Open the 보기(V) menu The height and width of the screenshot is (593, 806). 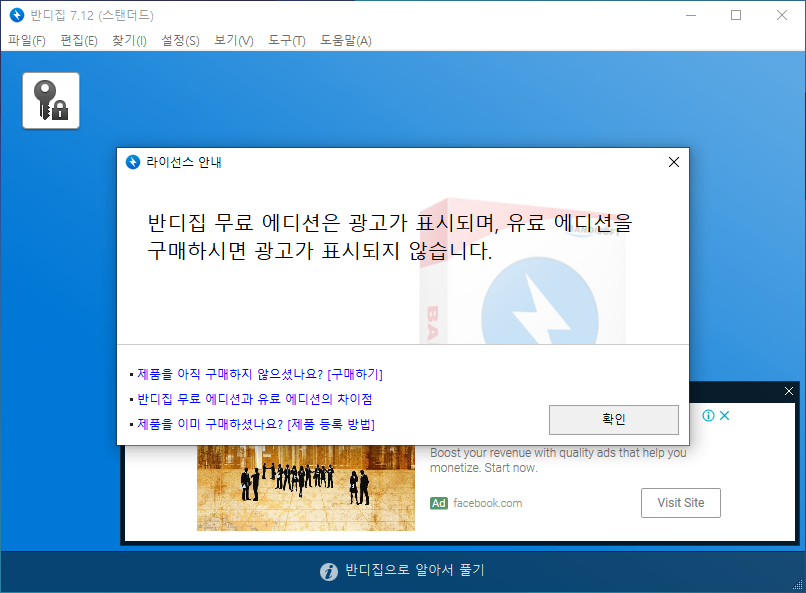tap(234, 40)
